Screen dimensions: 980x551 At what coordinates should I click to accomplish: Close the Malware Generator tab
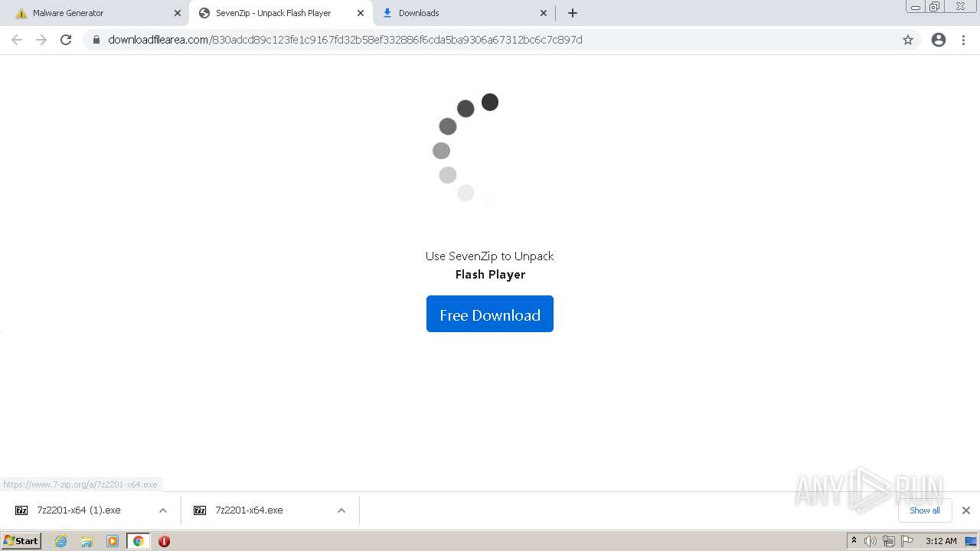[x=178, y=13]
